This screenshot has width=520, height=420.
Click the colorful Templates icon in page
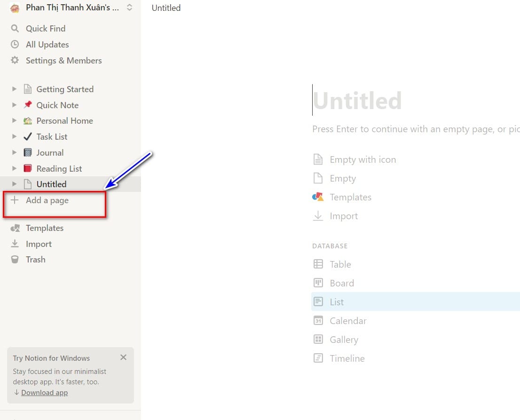click(x=318, y=197)
